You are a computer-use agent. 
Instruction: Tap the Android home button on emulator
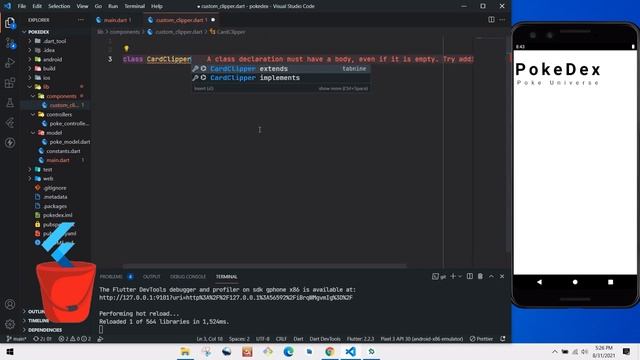pyautogui.click(x=575, y=282)
